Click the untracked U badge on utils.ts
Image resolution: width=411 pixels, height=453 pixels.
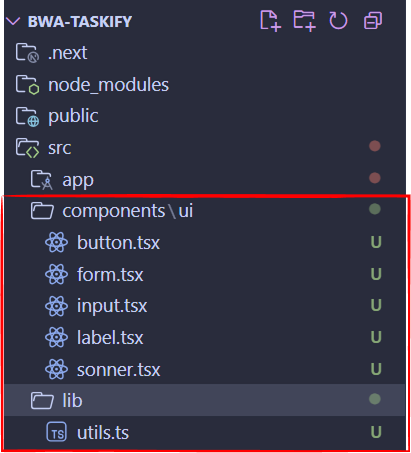click(376, 432)
